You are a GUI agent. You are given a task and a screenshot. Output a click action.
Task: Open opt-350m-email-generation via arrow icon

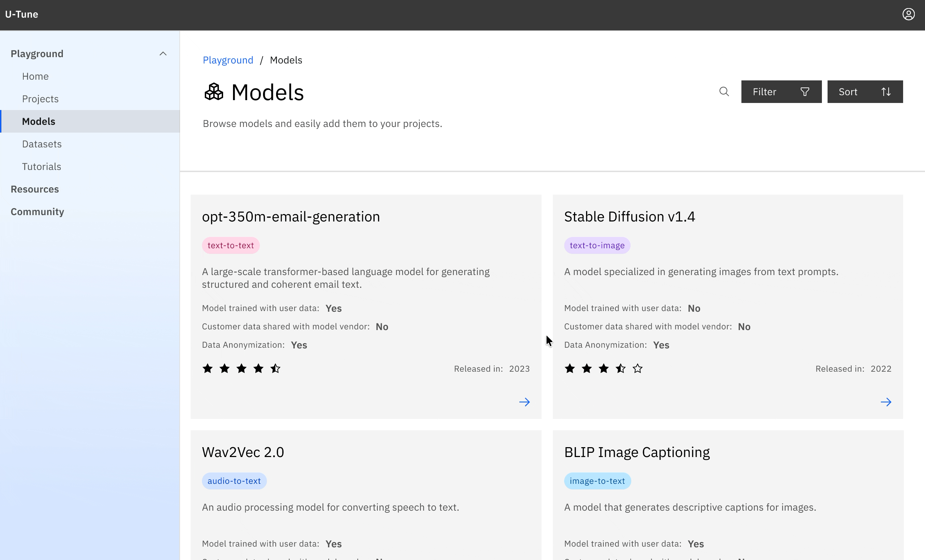[524, 402]
